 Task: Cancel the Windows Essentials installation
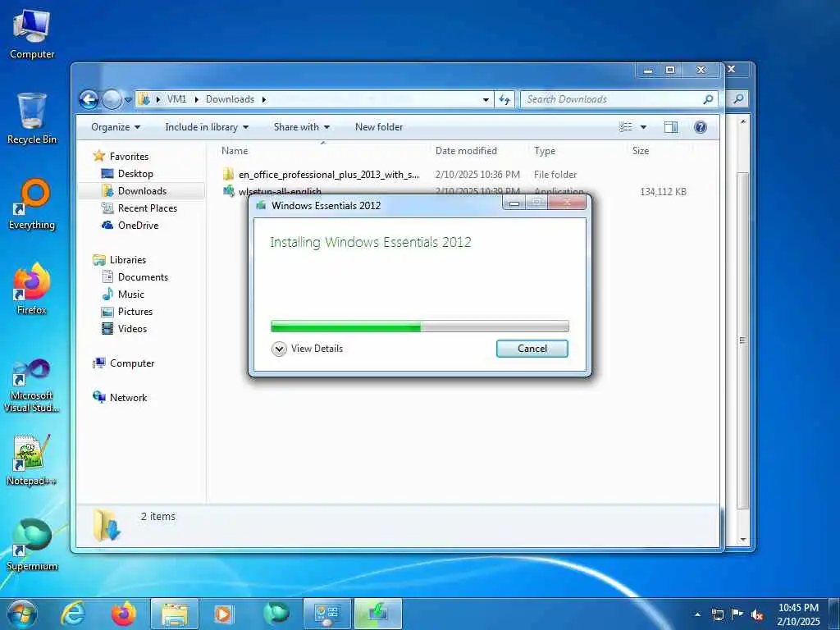(x=532, y=349)
